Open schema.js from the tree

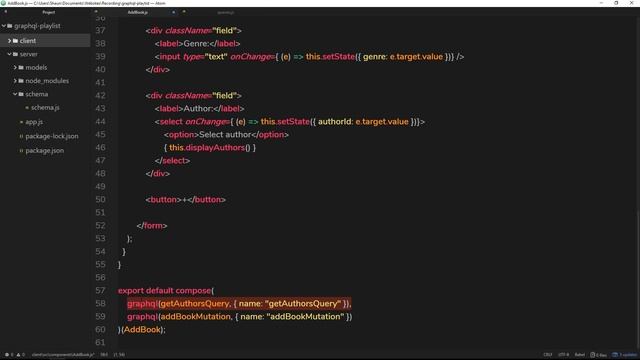click(x=45, y=108)
